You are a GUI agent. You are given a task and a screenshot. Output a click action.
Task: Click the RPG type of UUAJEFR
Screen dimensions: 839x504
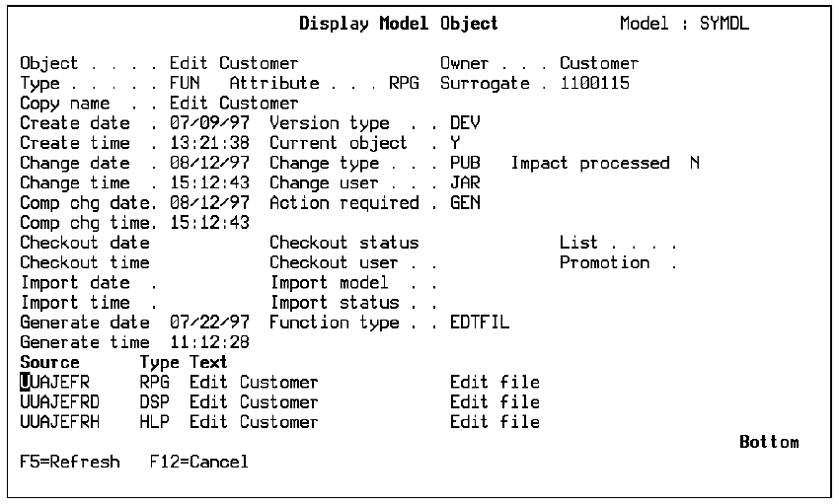153,383
